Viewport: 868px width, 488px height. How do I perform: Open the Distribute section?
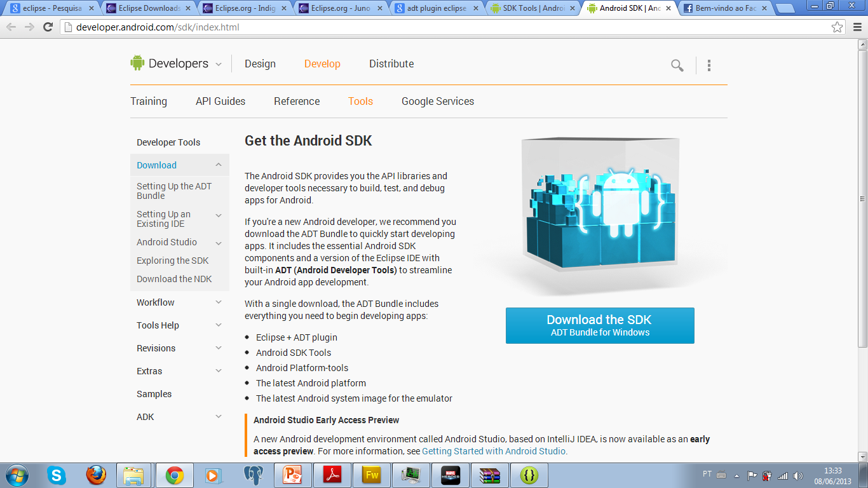point(391,64)
